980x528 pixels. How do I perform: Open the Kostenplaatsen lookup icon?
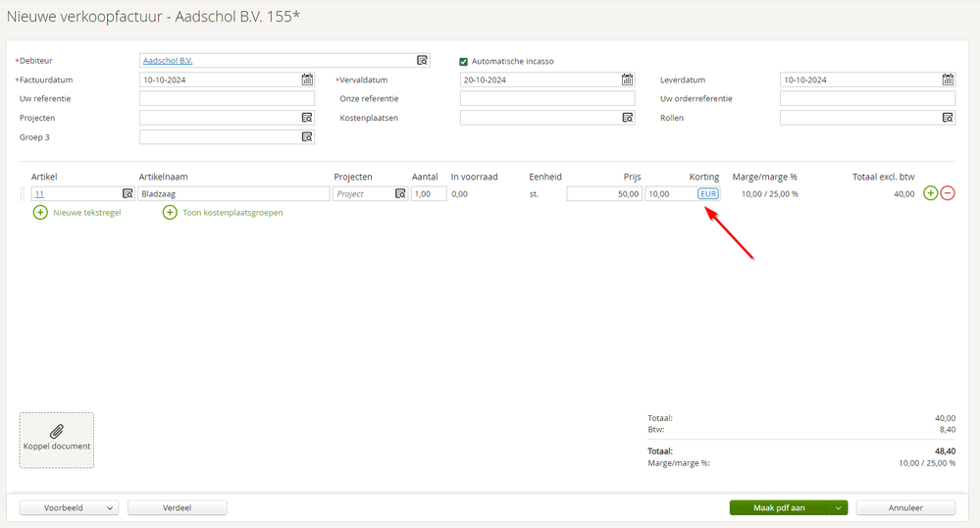pyautogui.click(x=628, y=118)
